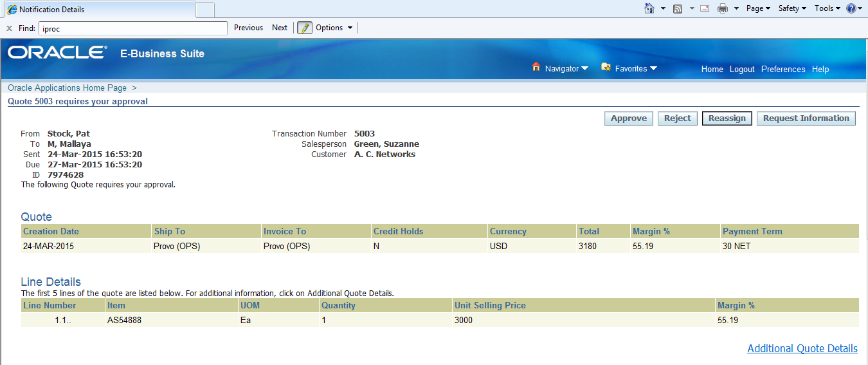
Task: Click the Salesperson name Green, Suzanne
Action: tap(386, 144)
